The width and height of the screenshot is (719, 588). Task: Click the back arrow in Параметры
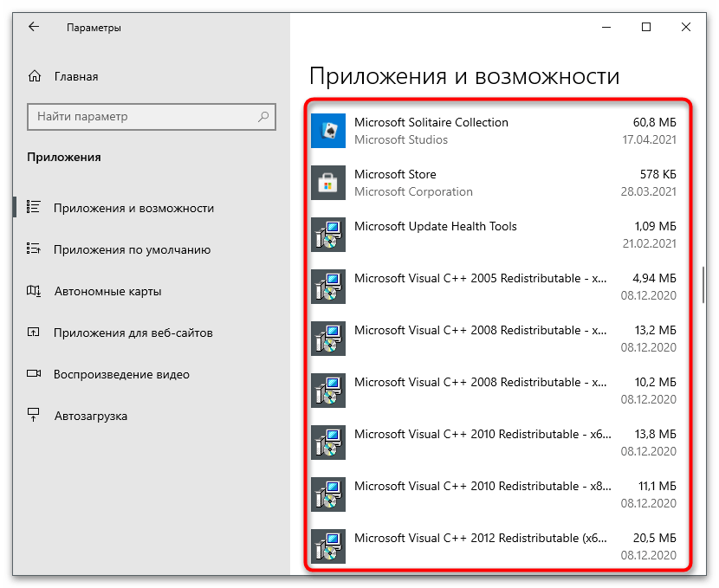click(34, 27)
